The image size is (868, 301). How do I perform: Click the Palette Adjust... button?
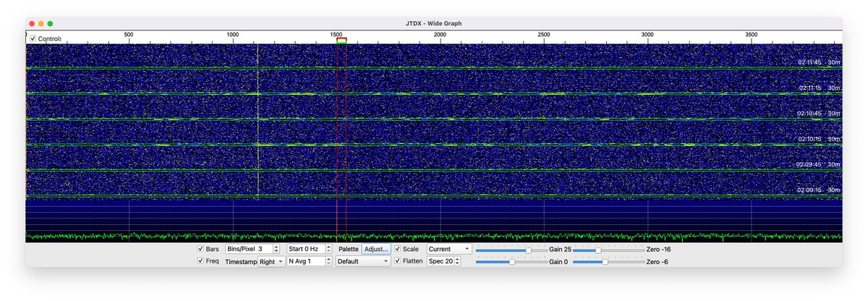coord(376,249)
